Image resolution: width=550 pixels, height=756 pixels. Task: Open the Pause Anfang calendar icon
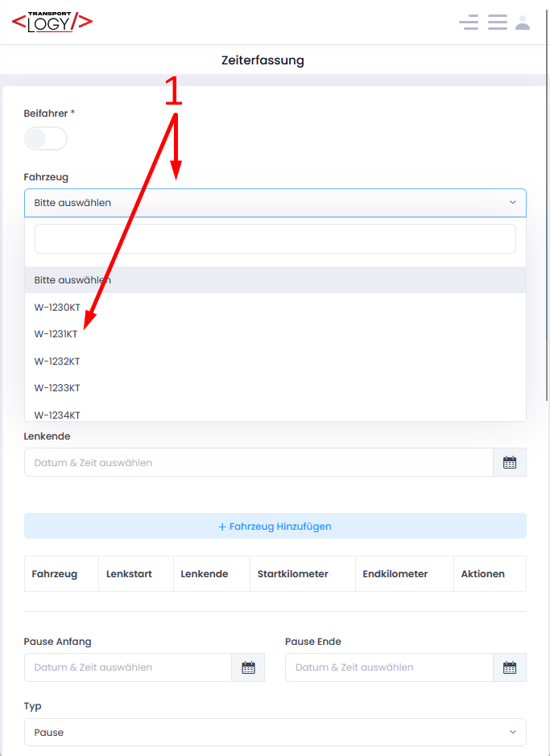[x=248, y=667]
